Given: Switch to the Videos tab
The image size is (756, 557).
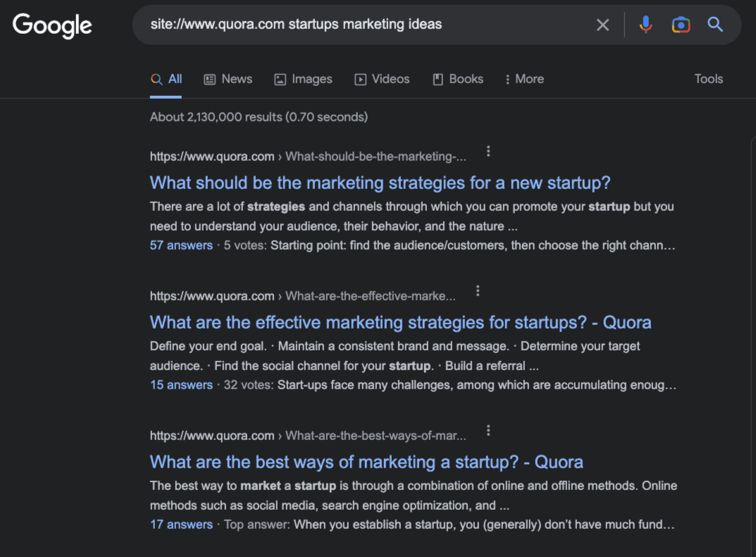Looking at the screenshot, I should pos(382,79).
